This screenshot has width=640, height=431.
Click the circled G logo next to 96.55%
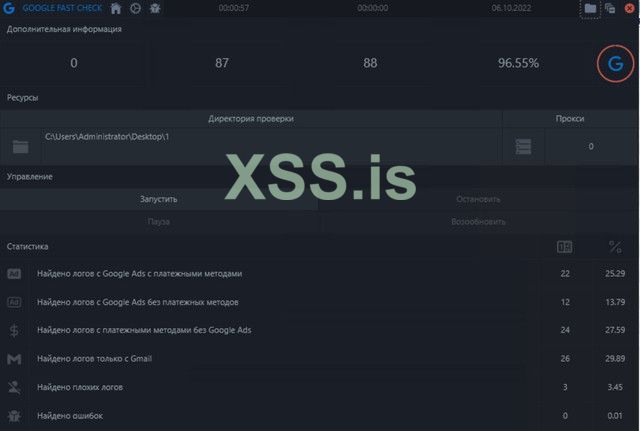point(616,64)
